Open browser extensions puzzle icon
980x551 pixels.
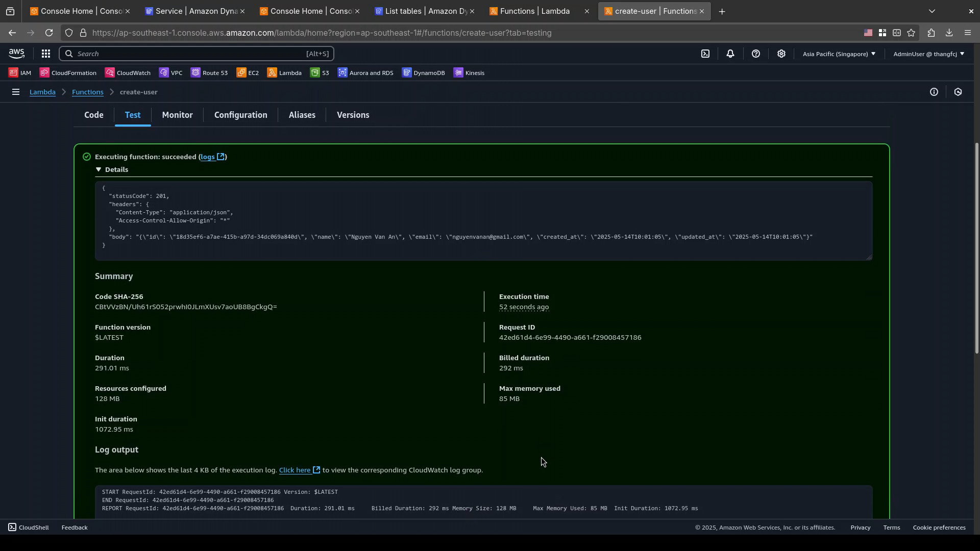931,33
